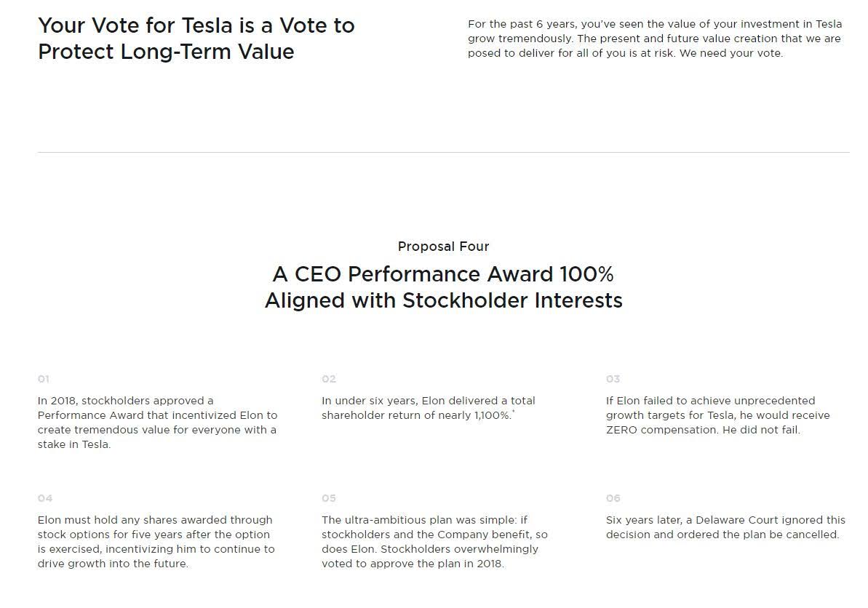Image resolution: width=868 pixels, height=608 pixels.
Task: Click the number label 04
Action: 45,498
